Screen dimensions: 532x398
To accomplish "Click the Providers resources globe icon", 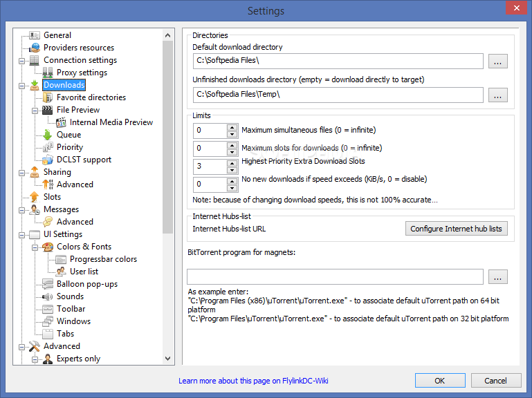I will [35, 48].
